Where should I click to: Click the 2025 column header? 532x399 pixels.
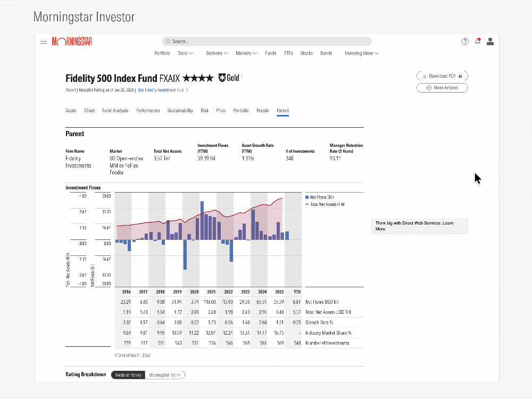[279, 292]
